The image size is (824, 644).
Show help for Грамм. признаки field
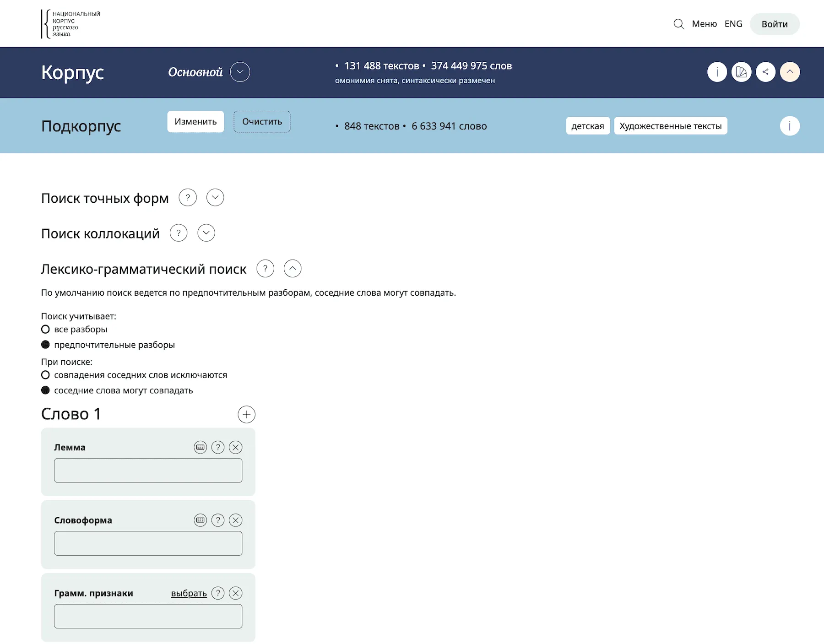click(x=218, y=593)
